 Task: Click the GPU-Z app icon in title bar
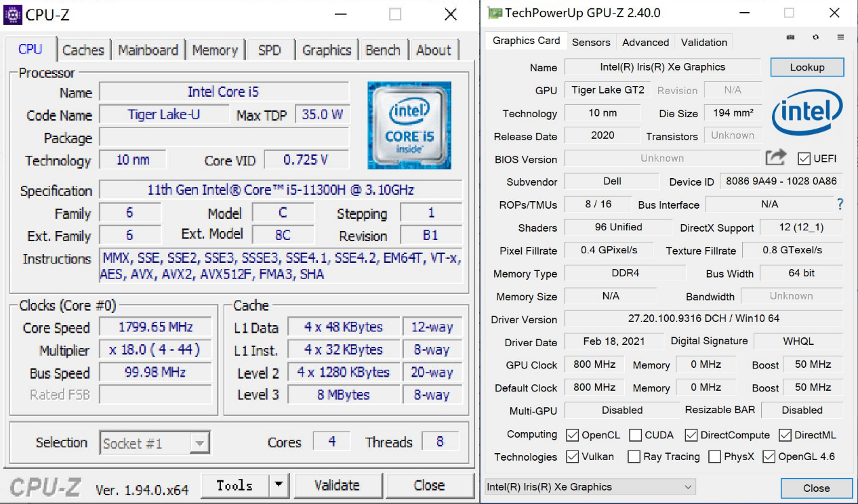495,13
